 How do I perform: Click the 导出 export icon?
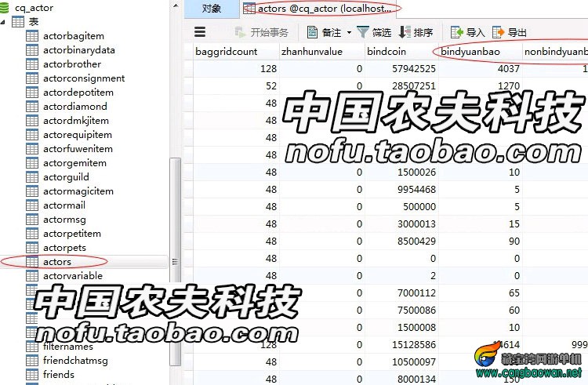[x=498, y=32]
